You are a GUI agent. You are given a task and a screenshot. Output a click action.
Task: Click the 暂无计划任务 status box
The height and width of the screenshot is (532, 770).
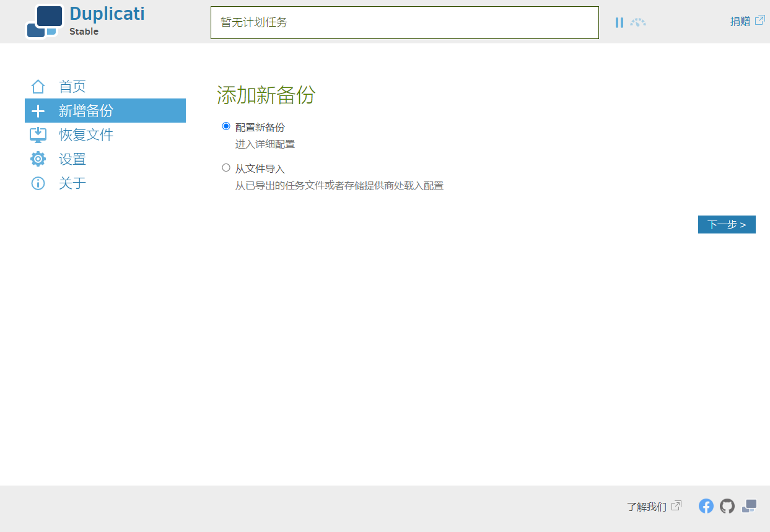pos(405,22)
